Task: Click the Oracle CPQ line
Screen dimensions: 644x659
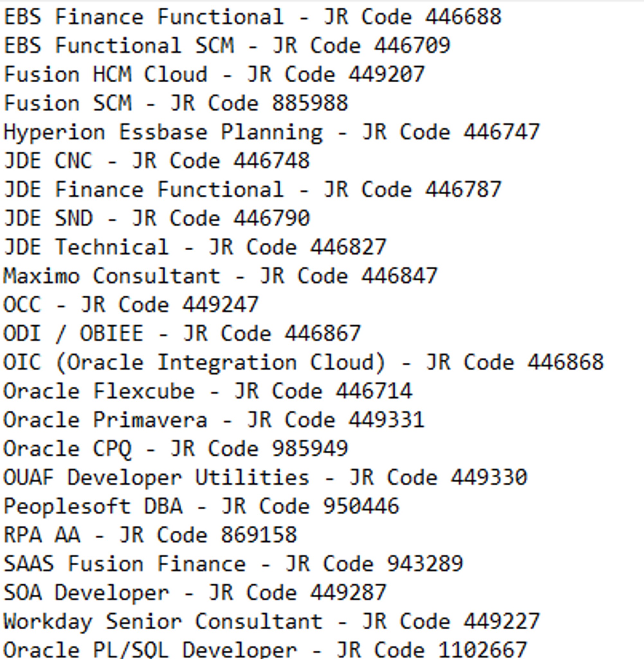Action: coord(176,449)
